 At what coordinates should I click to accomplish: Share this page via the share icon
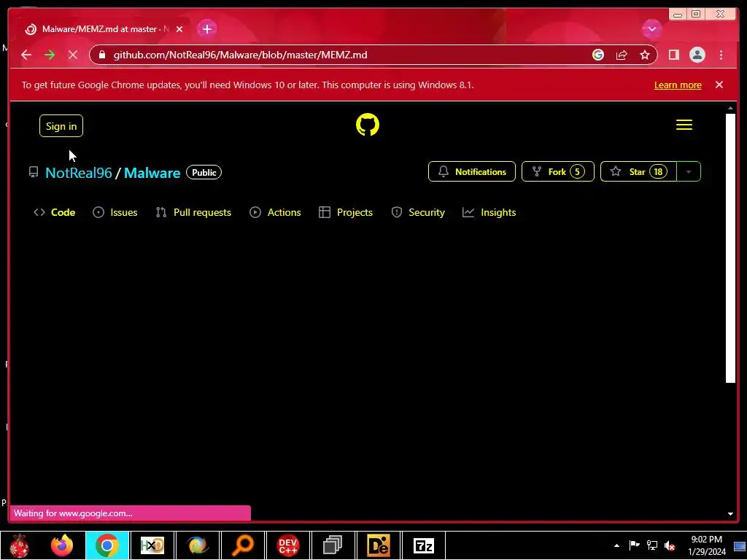click(622, 55)
